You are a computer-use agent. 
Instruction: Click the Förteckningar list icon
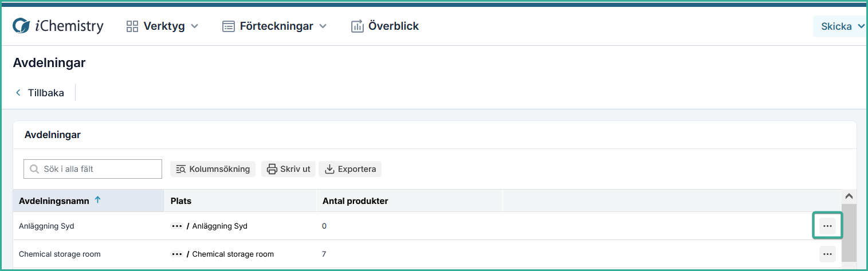tap(229, 26)
